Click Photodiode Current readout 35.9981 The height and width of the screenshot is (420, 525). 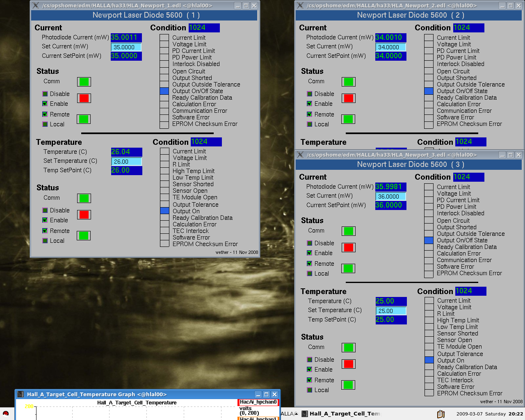point(391,187)
